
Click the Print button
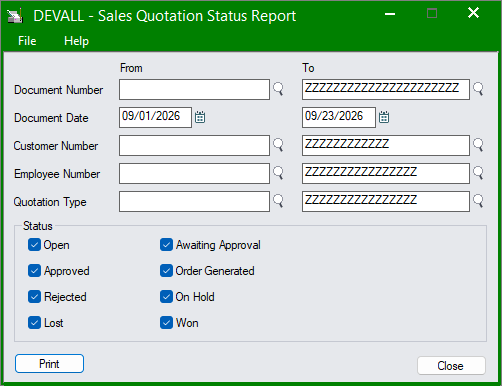coord(49,364)
